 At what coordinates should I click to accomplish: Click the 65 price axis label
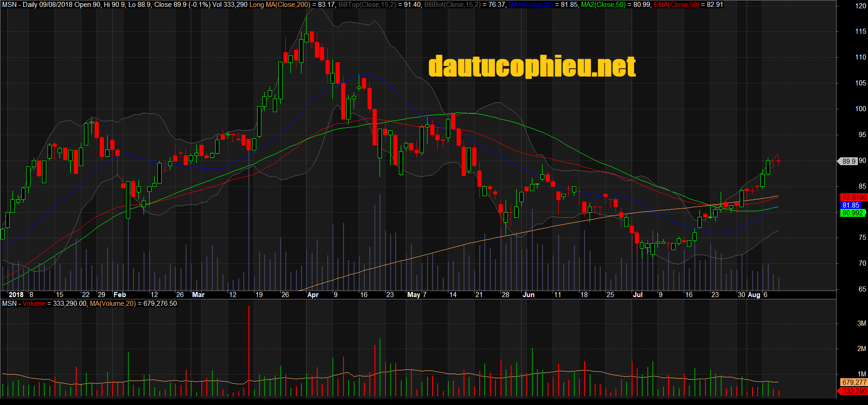point(862,289)
